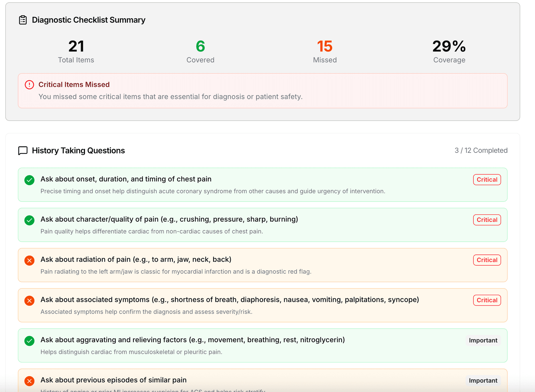Click Important badge on previous episodes item

point(483,380)
